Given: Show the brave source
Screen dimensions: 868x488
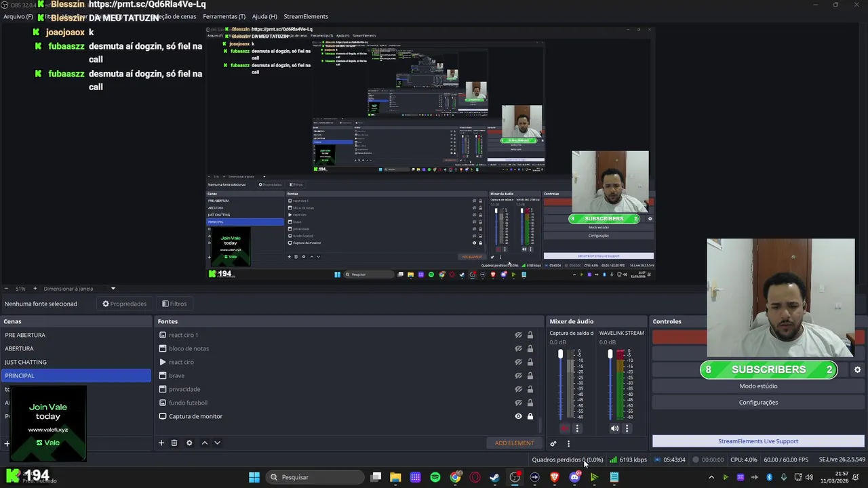Looking at the screenshot, I should pos(518,375).
